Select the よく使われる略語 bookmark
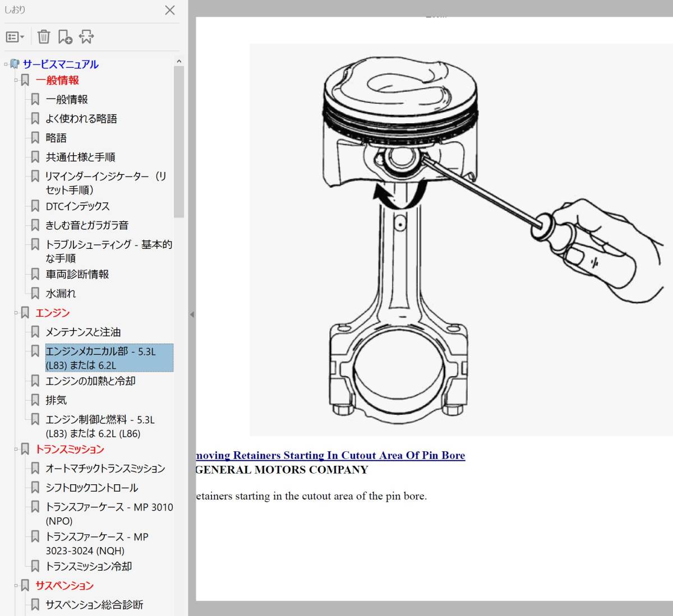The image size is (673, 616). click(x=81, y=119)
